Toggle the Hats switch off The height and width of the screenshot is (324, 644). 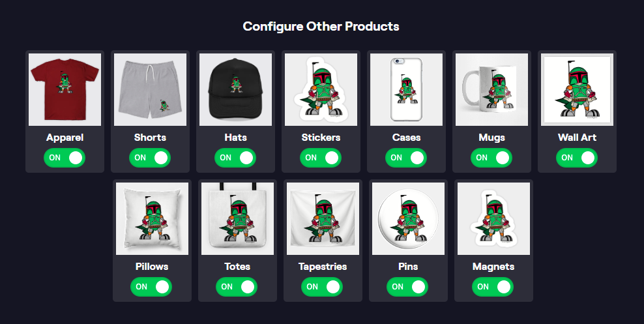235,158
